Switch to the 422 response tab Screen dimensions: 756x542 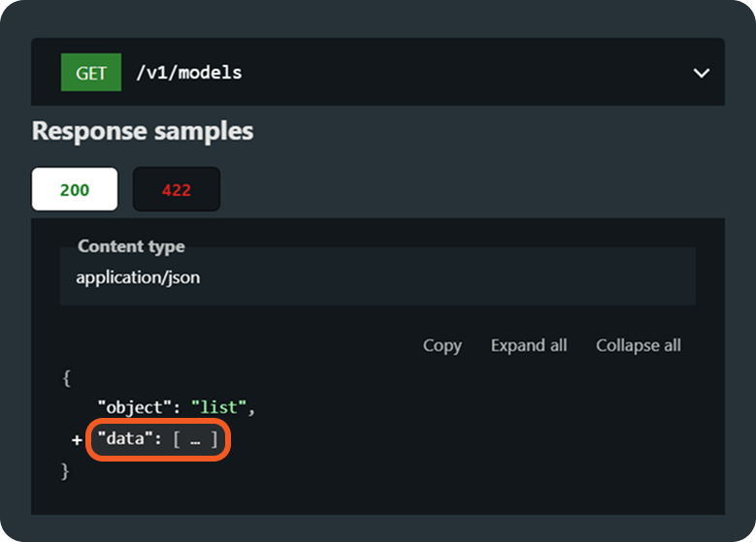[177, 189]
